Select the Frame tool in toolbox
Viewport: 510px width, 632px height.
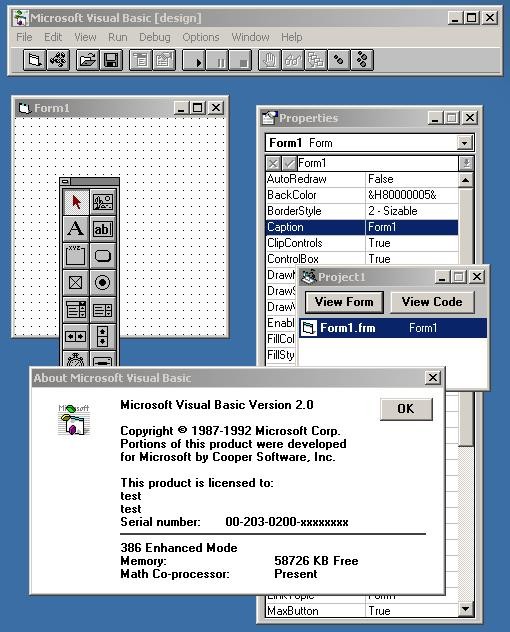pyautogui.click(x=76, y=256)
